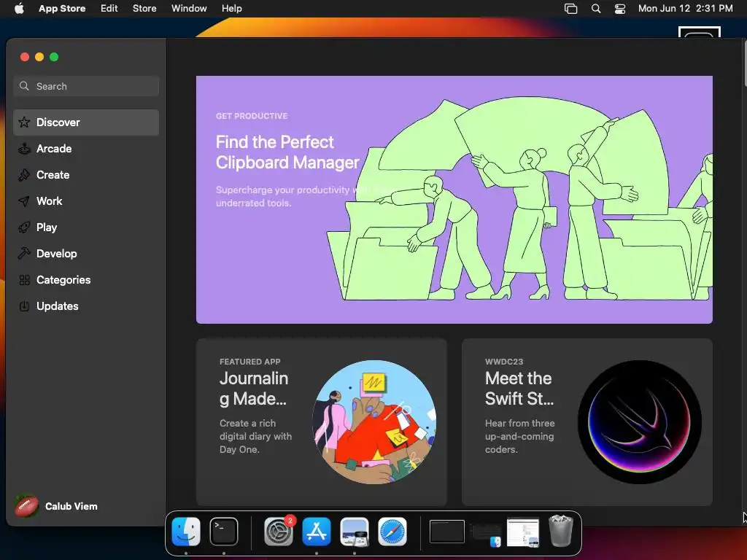Click the Updates download icon
Screen dimensions: 747x560
click(x=24, y=306)
